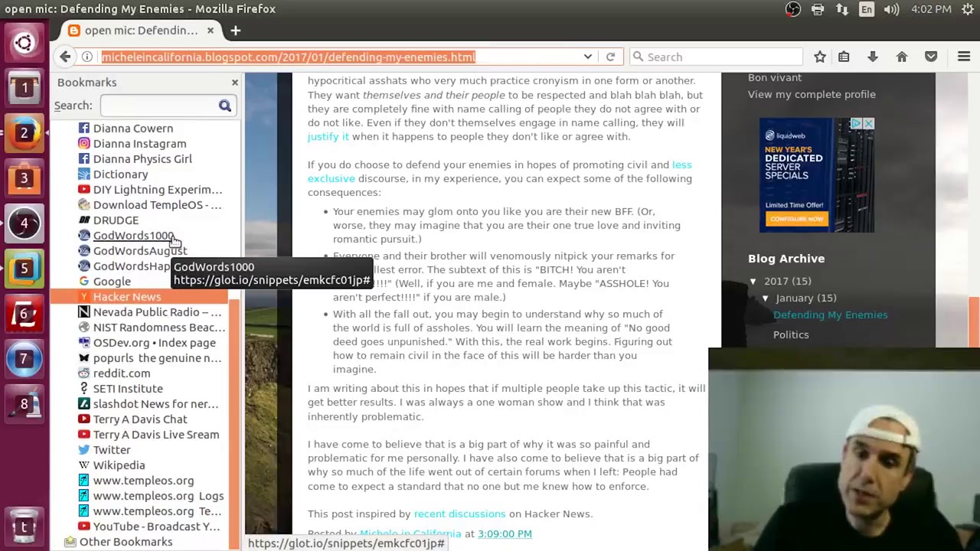Open the slashdot News for ner... bookmark

pyautogui.click(x=155, y=403)
